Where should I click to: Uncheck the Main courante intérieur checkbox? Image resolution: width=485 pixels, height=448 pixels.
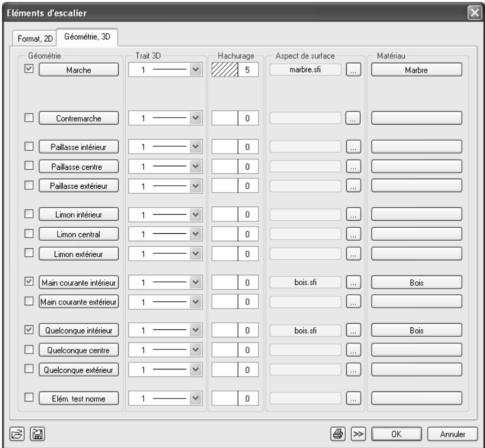point(29,281)
